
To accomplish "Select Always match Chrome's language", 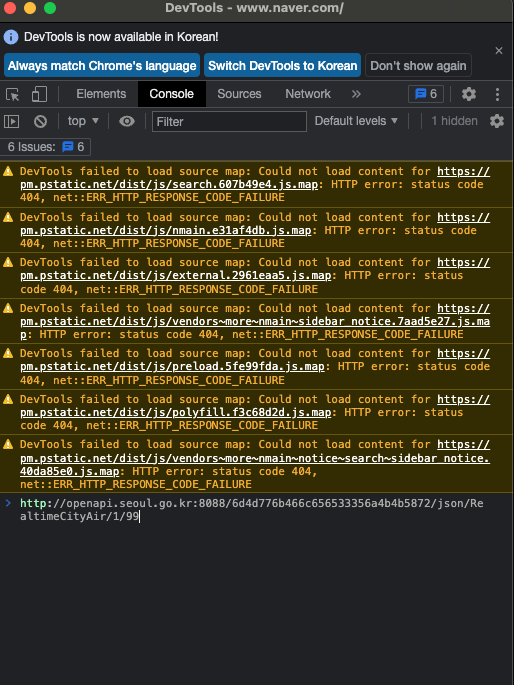I will [x=102, y=66].
